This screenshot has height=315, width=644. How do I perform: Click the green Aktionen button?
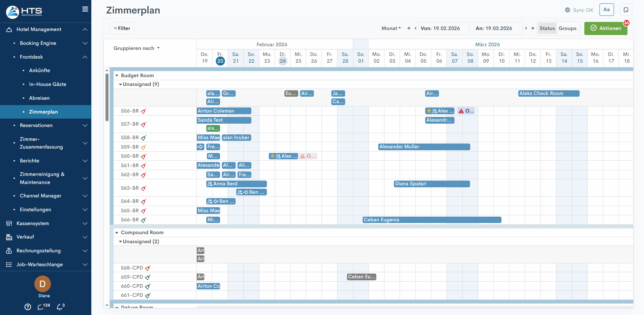[x=606, y=28]
